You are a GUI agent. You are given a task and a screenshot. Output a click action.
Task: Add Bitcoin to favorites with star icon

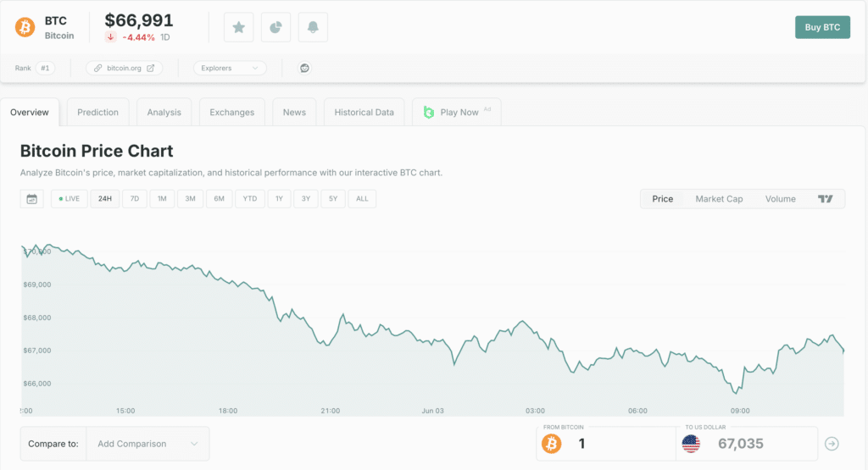238,27
